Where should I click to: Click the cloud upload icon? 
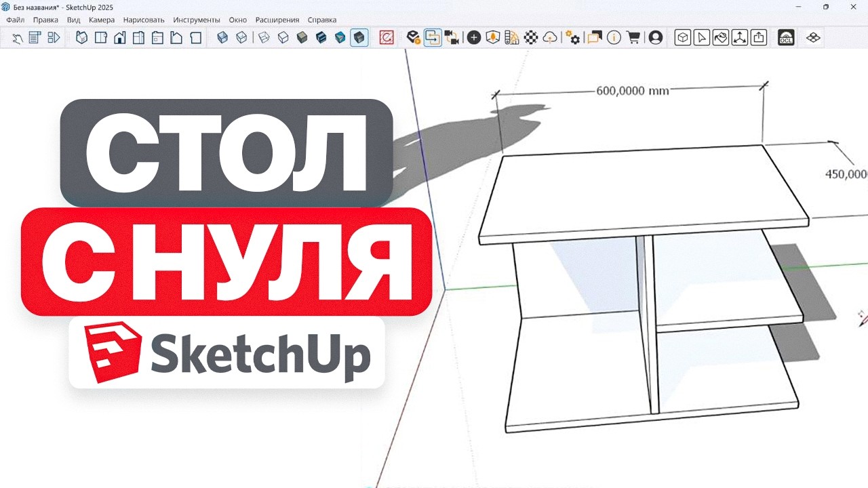pos(551,38)
